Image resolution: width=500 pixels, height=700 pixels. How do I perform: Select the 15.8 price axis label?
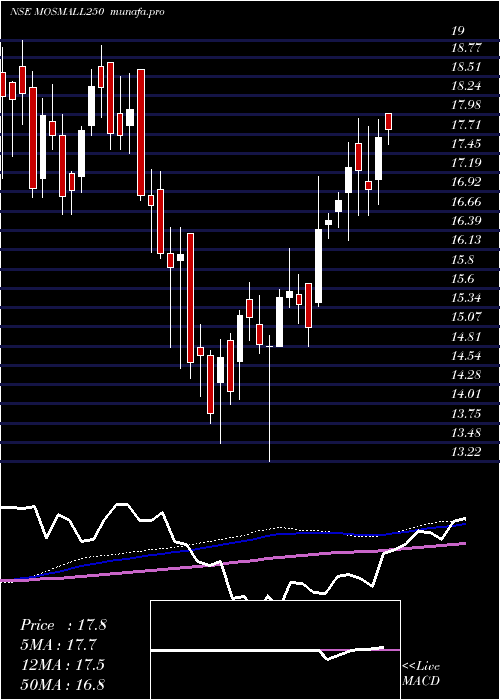463,259
